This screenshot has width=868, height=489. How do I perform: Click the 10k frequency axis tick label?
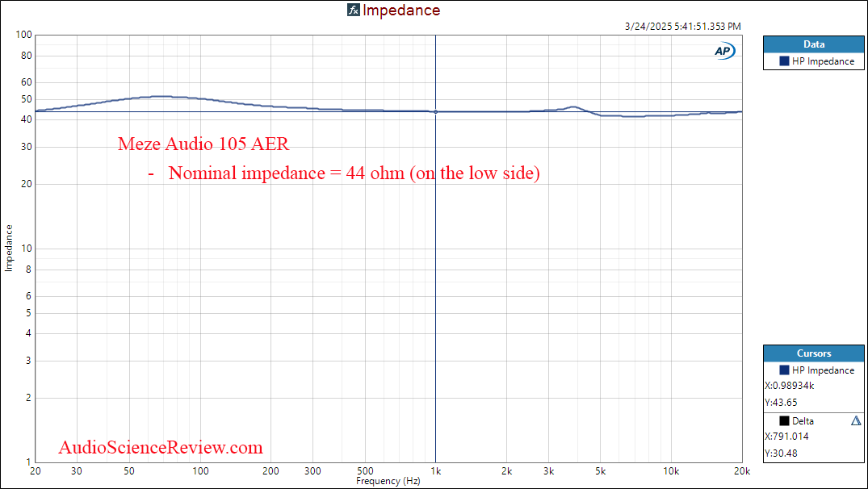(671, 471)
